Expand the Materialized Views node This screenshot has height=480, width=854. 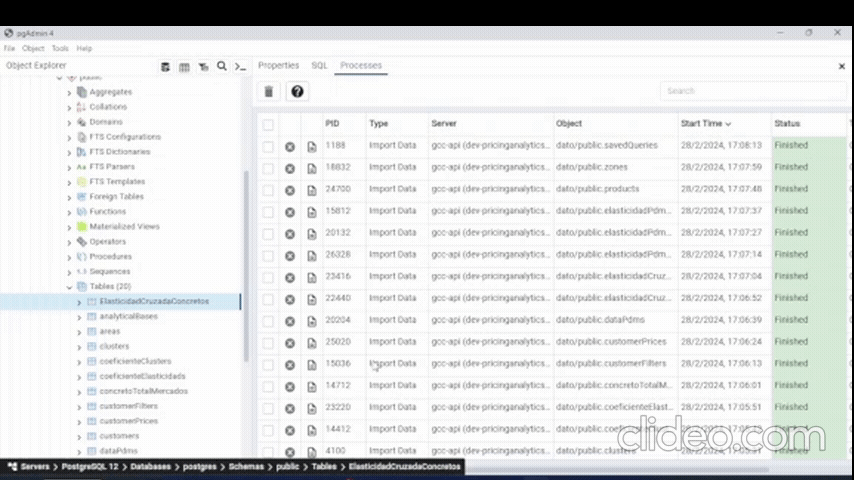[69, 227]
